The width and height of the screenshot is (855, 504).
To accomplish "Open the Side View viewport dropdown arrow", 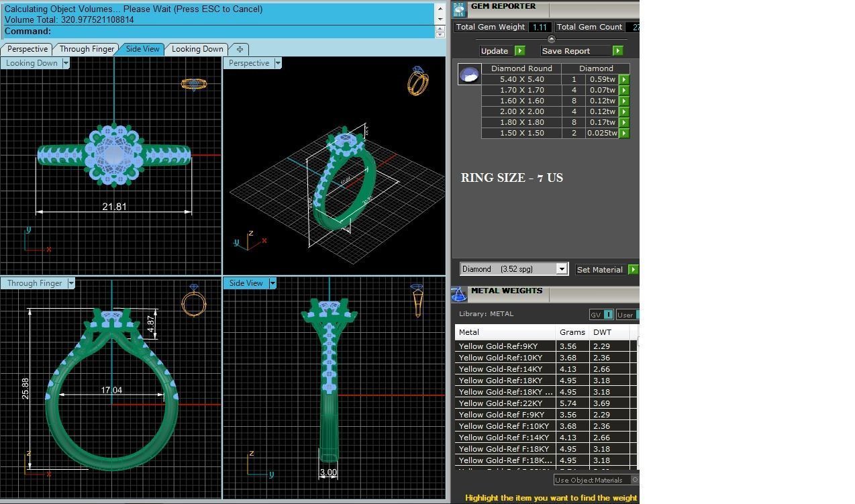I will [272, 283].
